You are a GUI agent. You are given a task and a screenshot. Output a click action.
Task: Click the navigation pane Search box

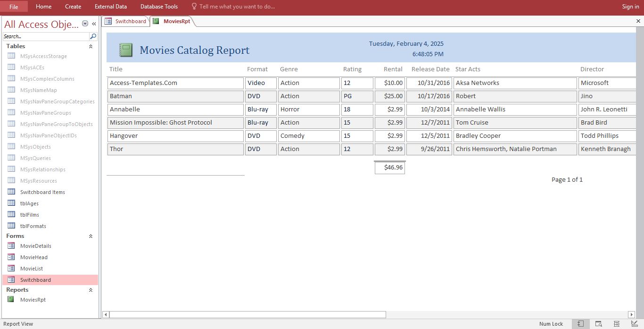point(46,36)
